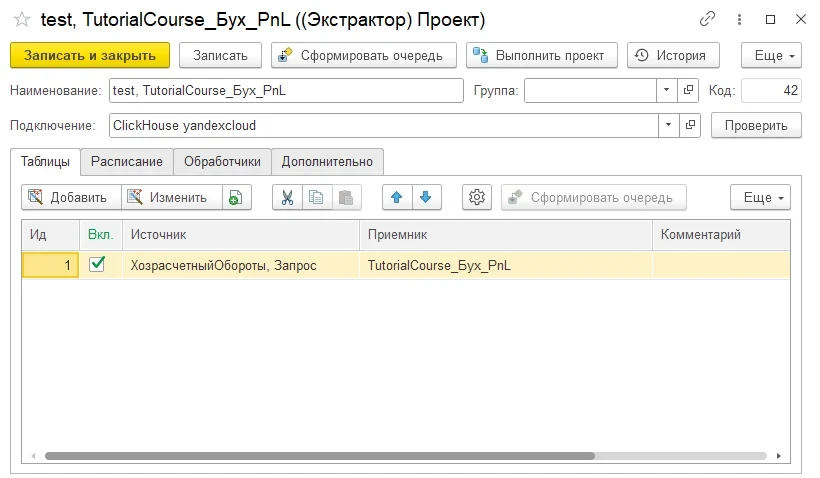Click the star favorite icon in title
Viewport: 820px width, 478px height.
click(21, 19)
